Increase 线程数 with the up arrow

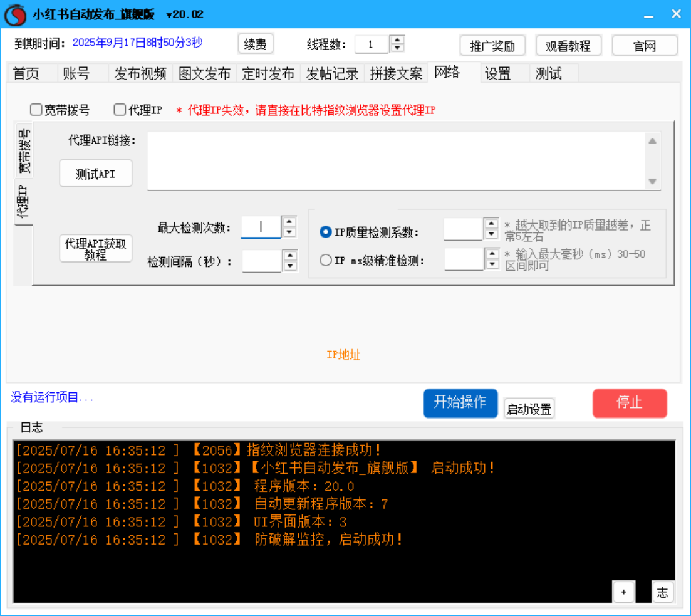coord(398,39)
